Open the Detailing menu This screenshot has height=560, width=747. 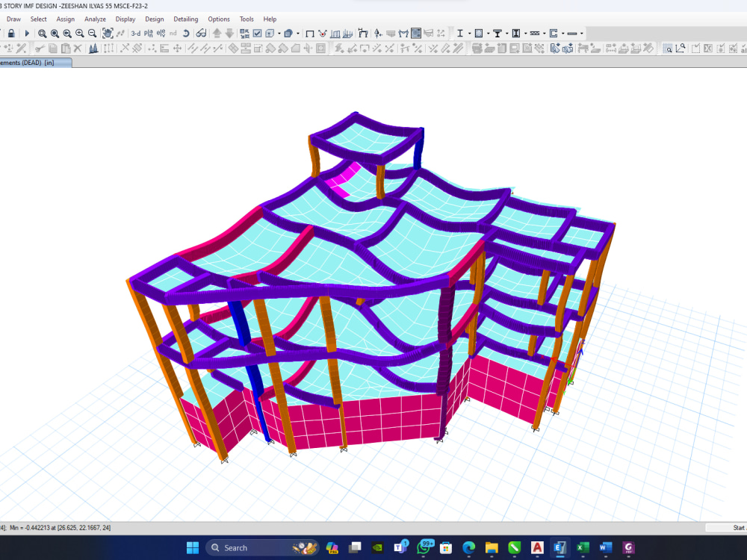tap(185, 19)
